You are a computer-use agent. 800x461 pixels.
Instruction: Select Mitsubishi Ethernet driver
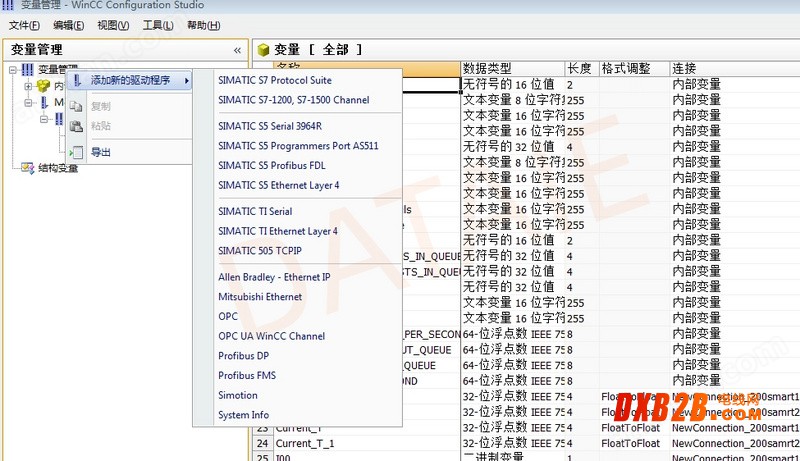click(x=260, y=297)
